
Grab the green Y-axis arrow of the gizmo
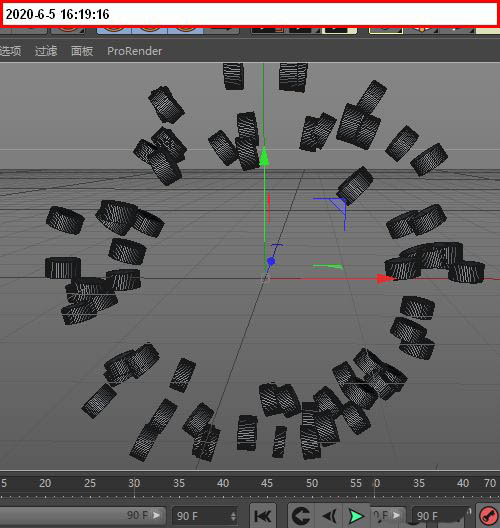coord(264,157)
